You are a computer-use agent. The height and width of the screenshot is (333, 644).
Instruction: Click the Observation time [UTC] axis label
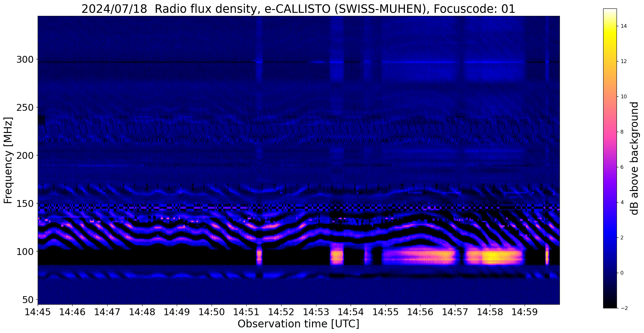(x=298, y=324)
